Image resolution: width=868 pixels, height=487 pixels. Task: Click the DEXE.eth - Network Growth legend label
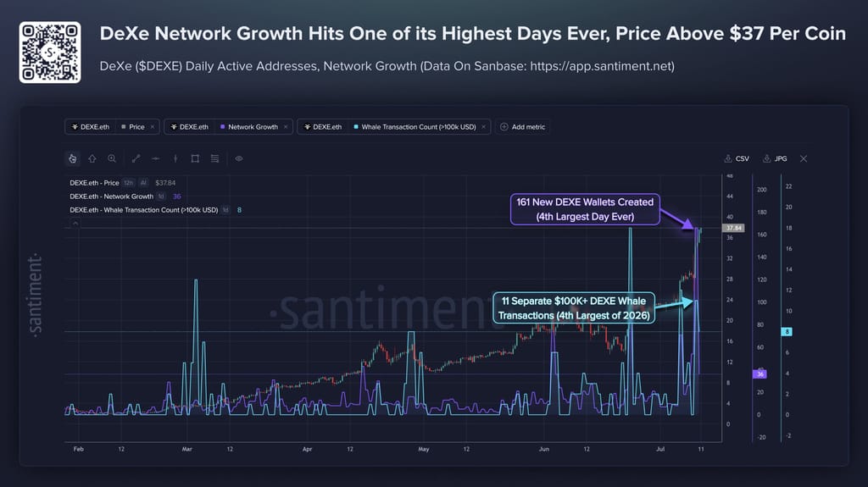(x=111, y=196)
